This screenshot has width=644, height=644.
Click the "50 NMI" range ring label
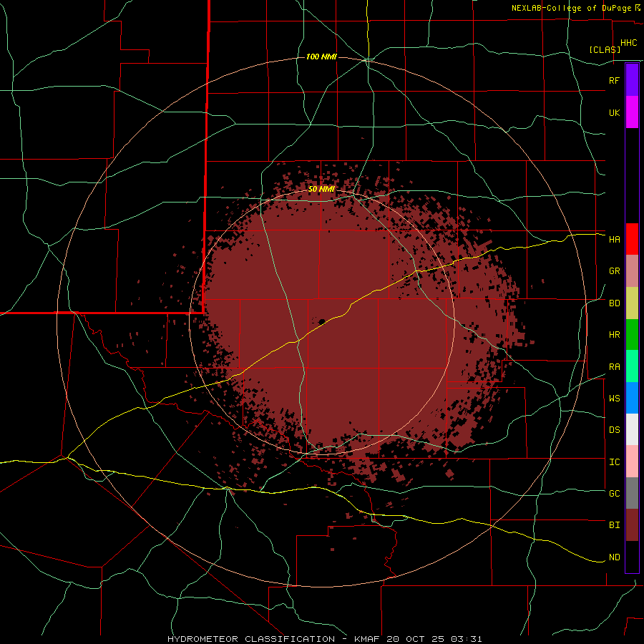point(321,190)
